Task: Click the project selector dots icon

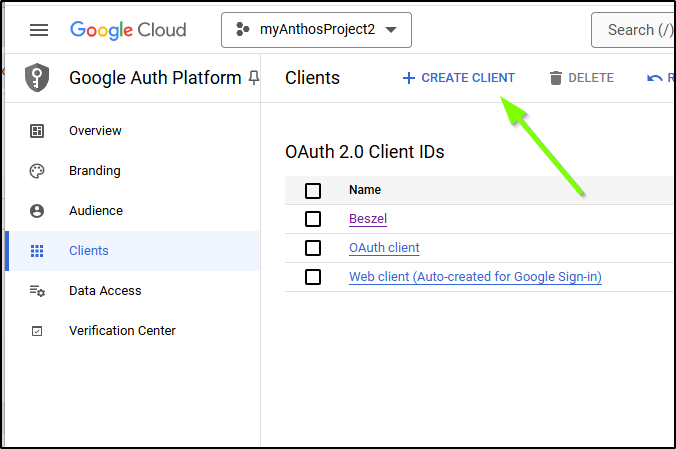Action: tap(243, 29)
